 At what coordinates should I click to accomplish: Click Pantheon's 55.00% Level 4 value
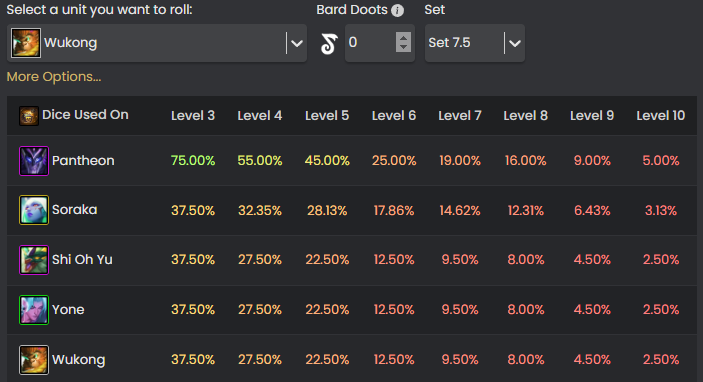(x=260, y=161)
